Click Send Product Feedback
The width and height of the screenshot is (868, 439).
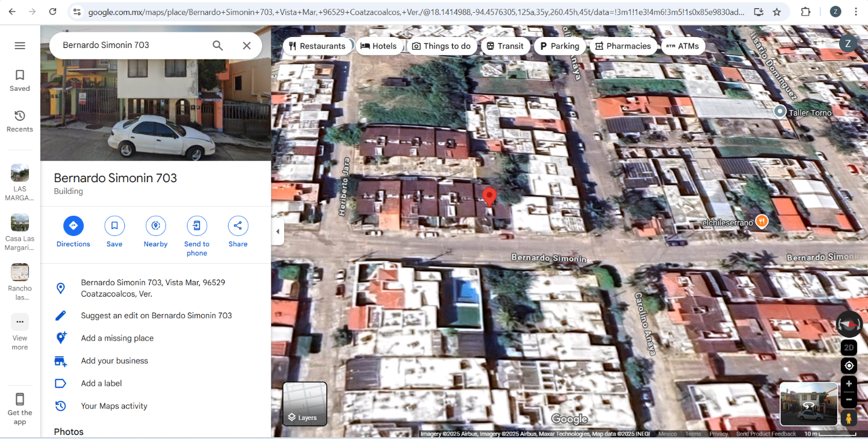pyautogui.click(x=766, y=434)
